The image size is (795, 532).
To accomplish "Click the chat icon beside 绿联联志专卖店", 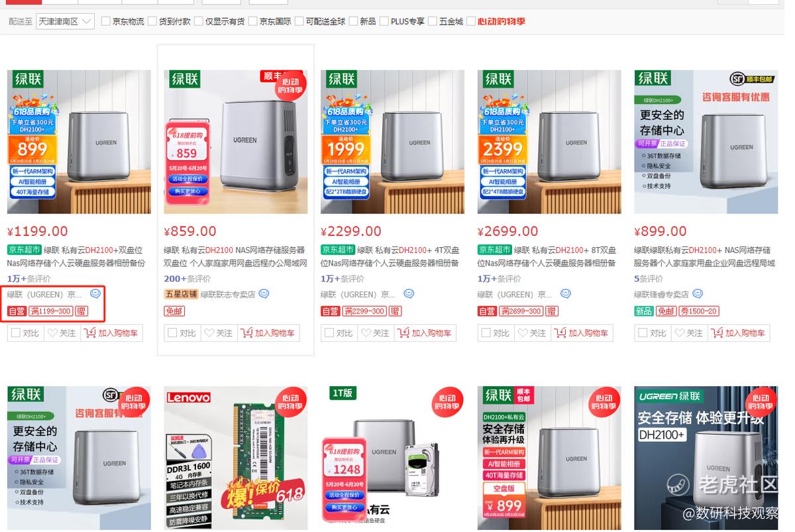I will tap(264, 294).
